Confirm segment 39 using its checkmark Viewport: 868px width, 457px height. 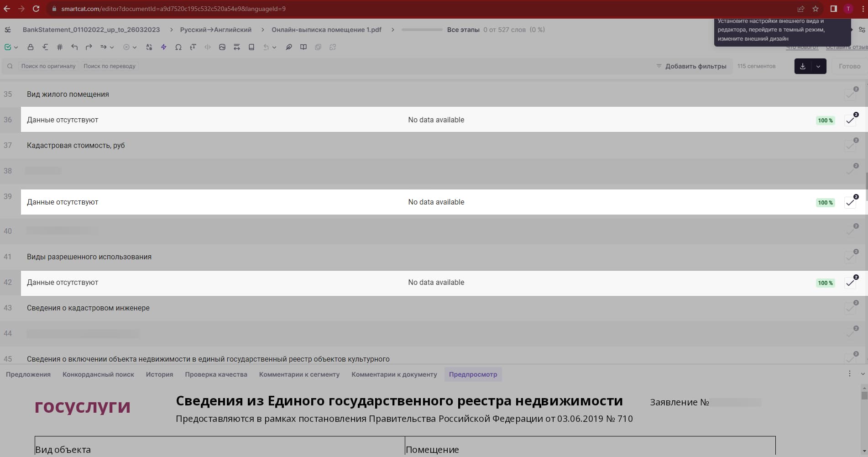pos(850,203)
